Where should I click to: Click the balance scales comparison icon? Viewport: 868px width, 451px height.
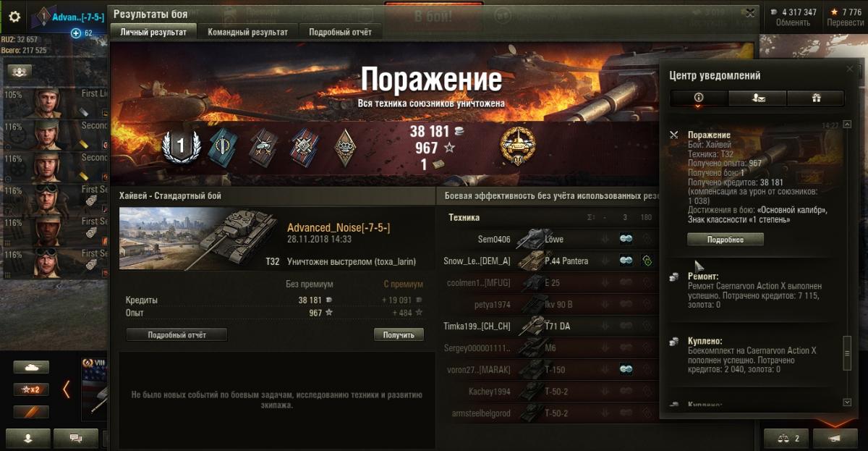tap(786, 439)
